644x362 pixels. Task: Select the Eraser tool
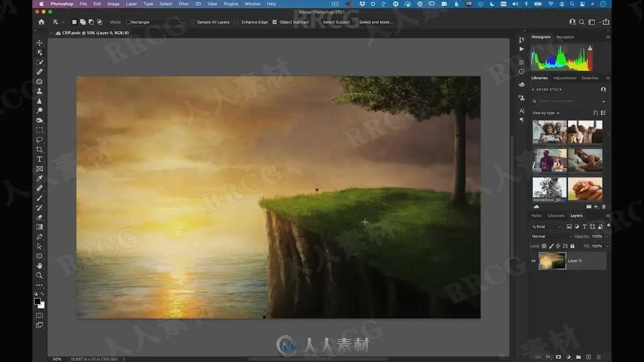coord(40,217)
